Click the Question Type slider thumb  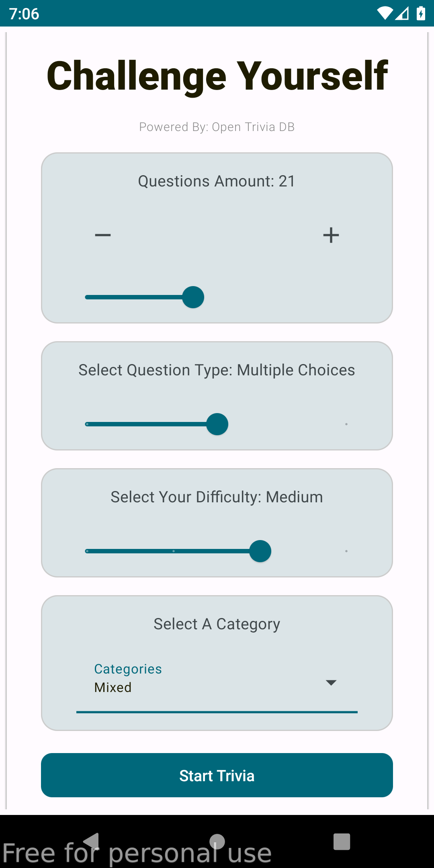pyautogui.click(x=217, y=424)
